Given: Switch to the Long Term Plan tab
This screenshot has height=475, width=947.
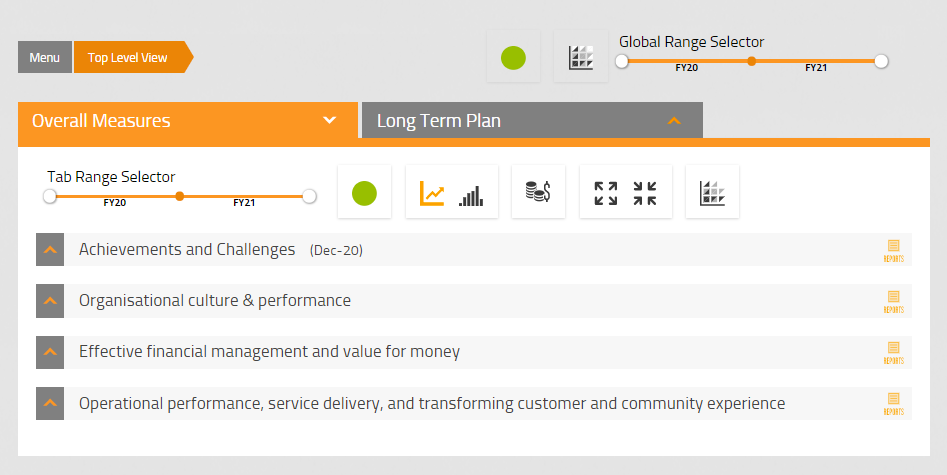Looking at the screenshot, I should (531, 121).
